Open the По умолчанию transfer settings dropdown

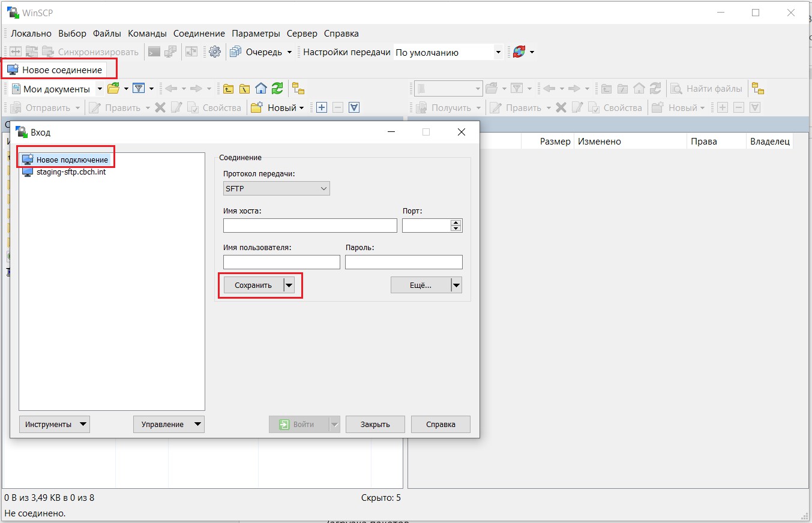coord(498,52)
